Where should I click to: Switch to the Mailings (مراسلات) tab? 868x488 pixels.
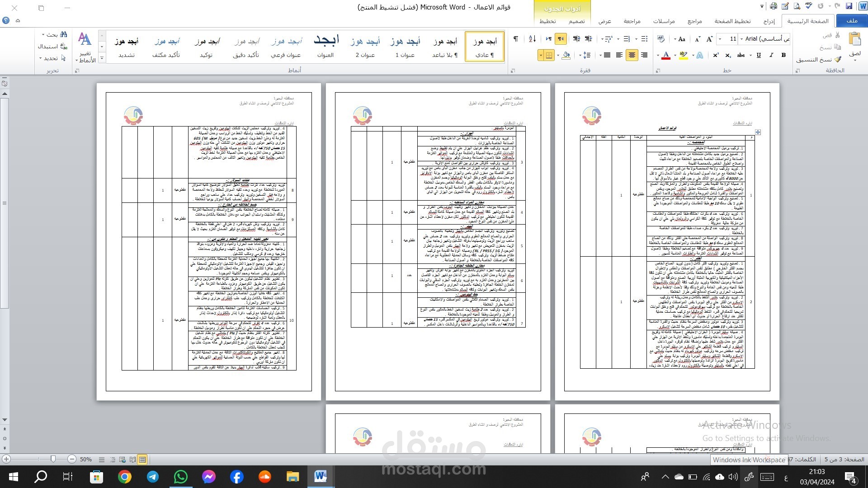664,21
